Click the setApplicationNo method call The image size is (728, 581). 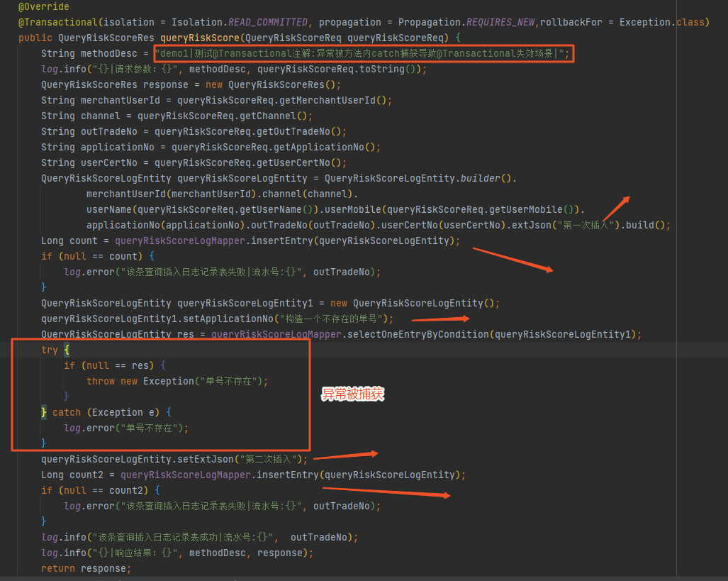point(228,319)
